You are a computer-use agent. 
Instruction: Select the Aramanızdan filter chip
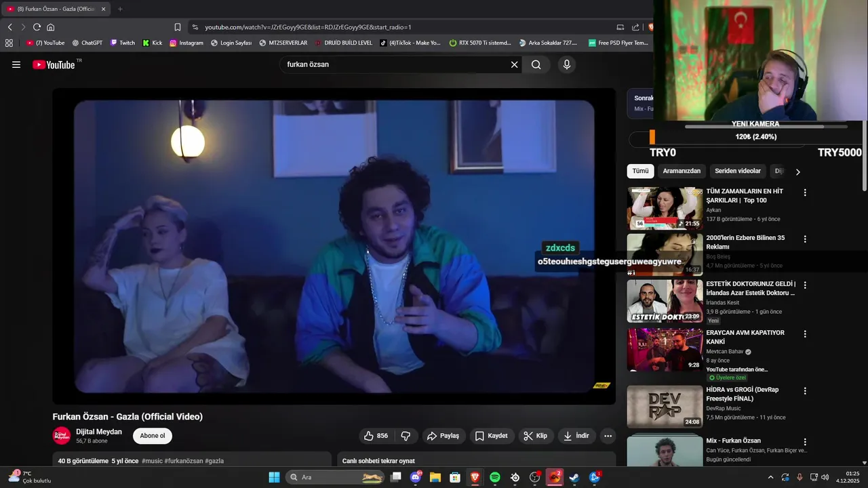coord(682,171)
